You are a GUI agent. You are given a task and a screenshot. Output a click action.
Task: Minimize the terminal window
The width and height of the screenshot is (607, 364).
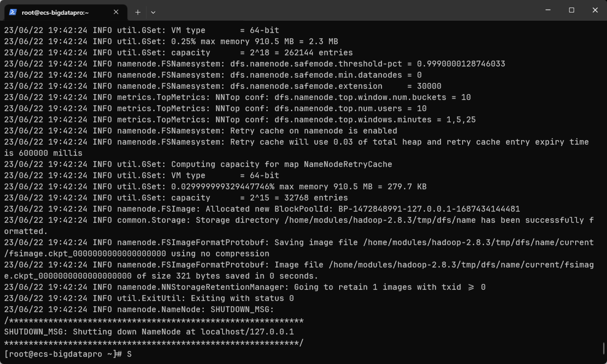pyautogui.click(x=548, y=10)
